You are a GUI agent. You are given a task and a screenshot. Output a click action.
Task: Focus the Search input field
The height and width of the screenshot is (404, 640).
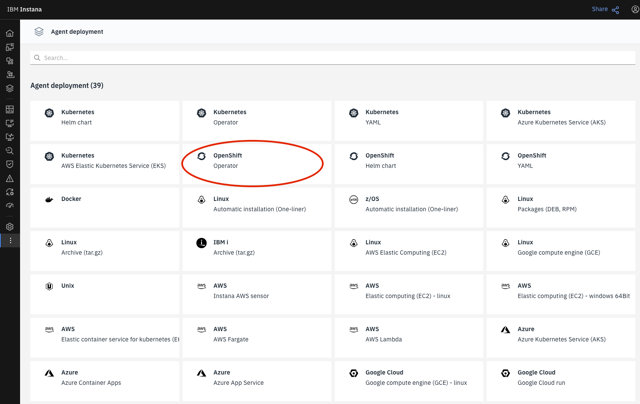click(x=333, y=58)
